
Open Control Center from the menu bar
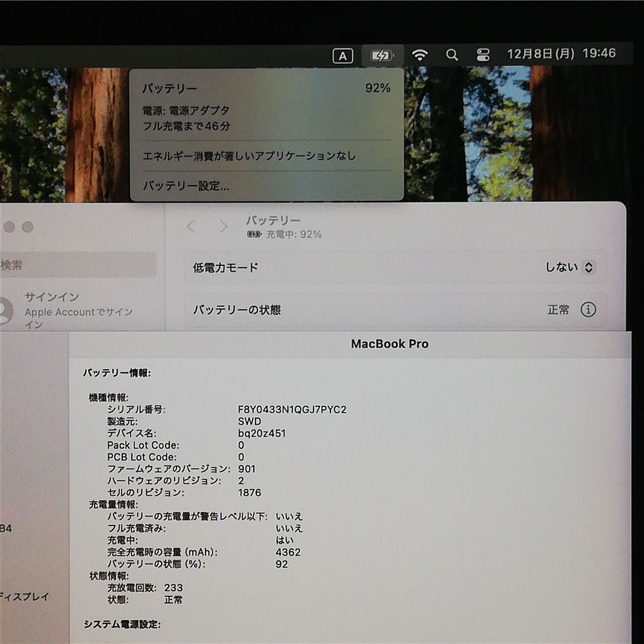(x=484, y=54)
